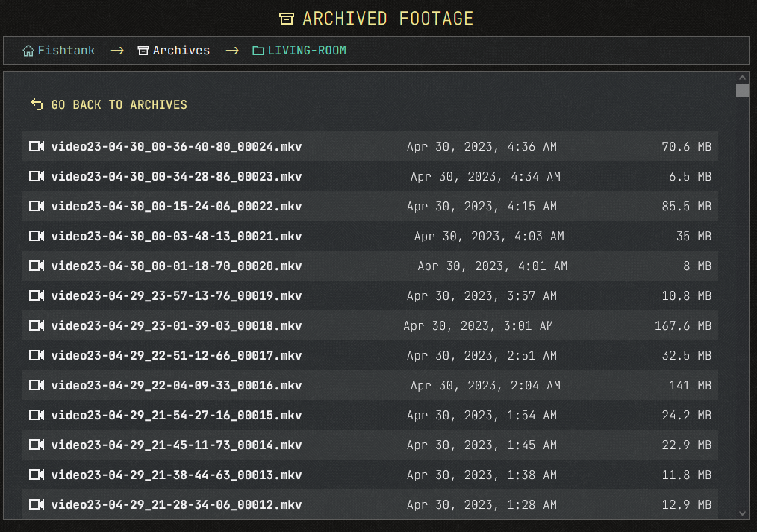Open the Fishtank breadcrumb link
The height and width of the screenshot is (532, 757).
[66, 51]
